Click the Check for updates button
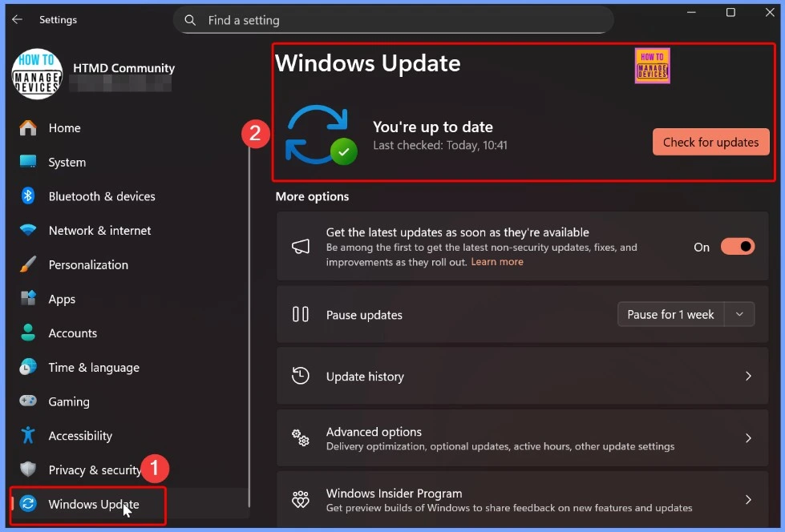Screen dimensions: 785x532 pos(710,142)
